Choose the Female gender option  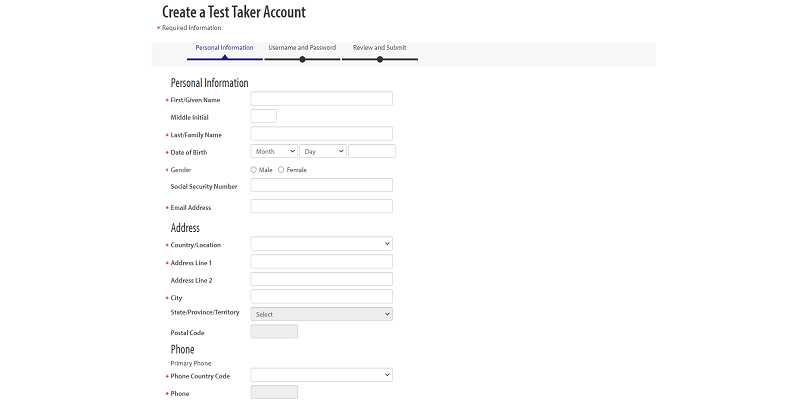pyautogui.click(x=281, y=170)
